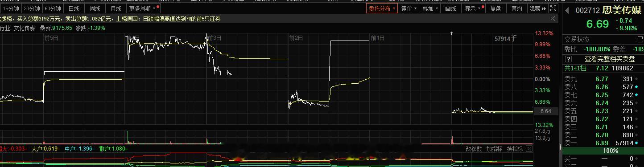Switch to the 30分钟 period tab
This screenshot has height=167, width=644.
32,8
